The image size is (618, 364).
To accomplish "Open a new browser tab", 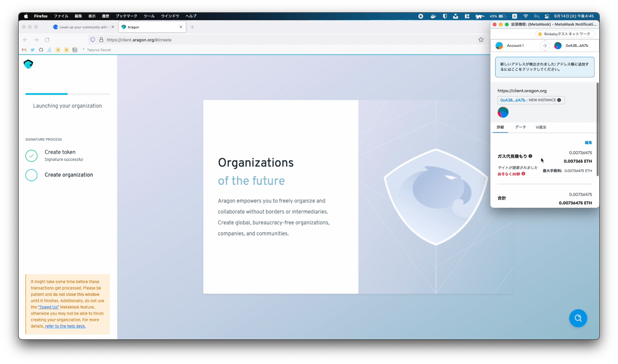I will point(192,27).
